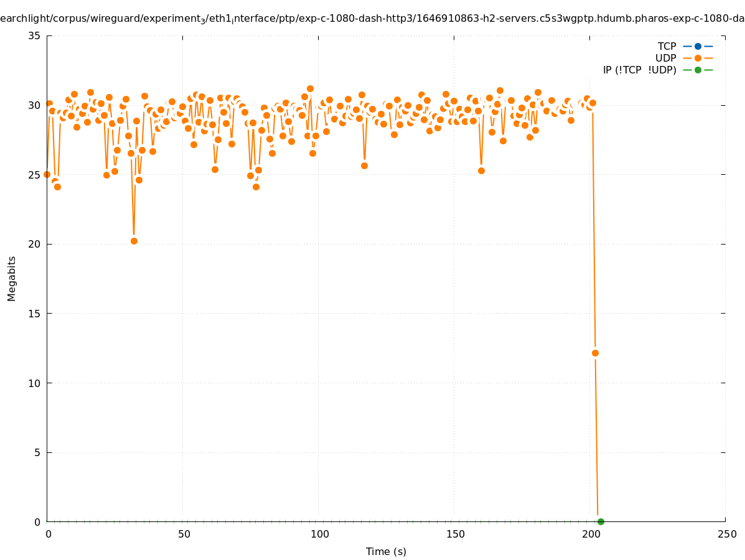745x560 pixels.
Task: Click the green IP legend marker
Action: click(698, 70)
